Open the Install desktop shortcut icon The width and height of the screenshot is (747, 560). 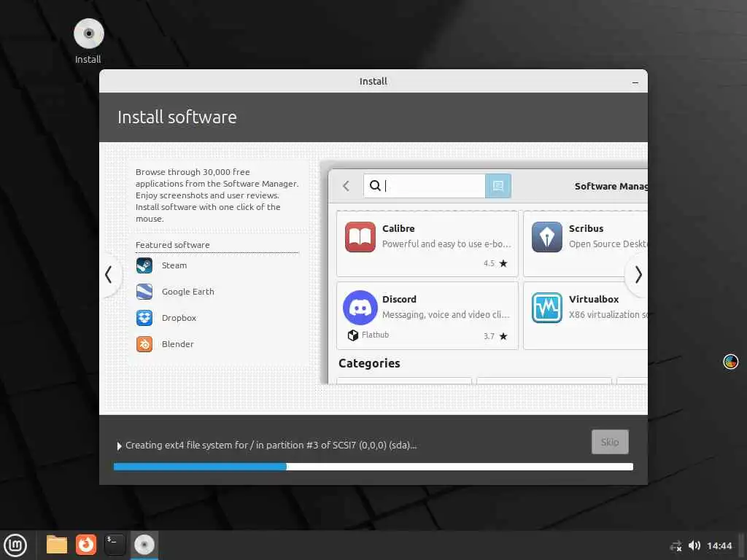click(x=88, y=34)
